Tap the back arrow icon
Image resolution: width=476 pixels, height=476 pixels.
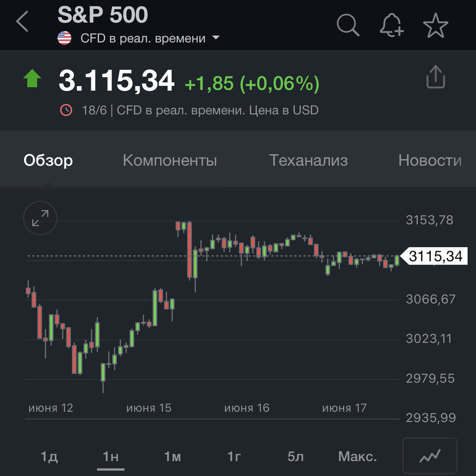pos(23,21)
